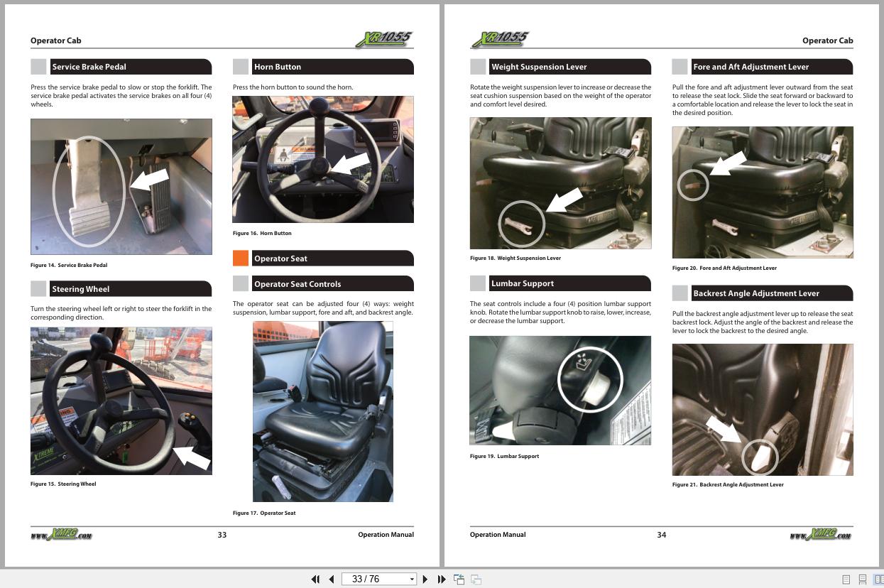Click caption 'Figure 14. Service Brake Pedal'
884x588 pixels.
(69, 265)
